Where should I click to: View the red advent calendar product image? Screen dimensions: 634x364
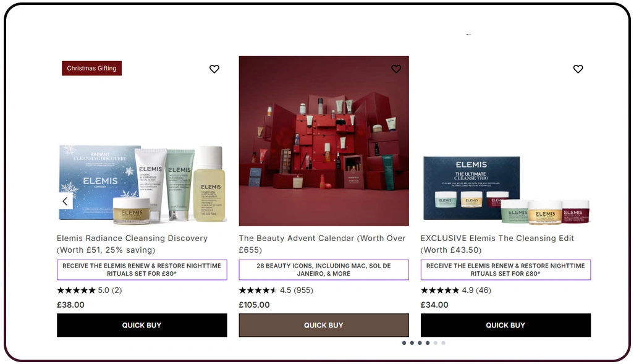(324, 141)
